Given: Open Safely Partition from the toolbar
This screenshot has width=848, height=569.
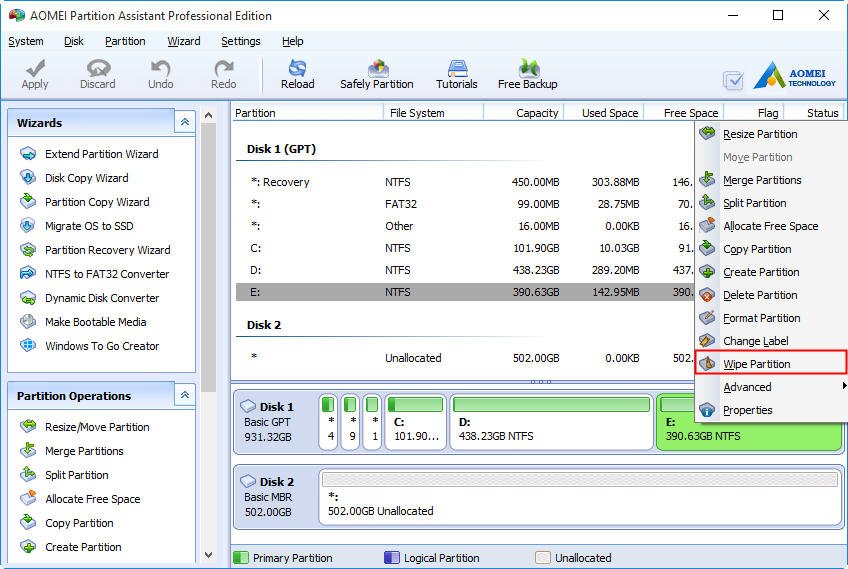Looking at the screenshot, I should (377, 68).
